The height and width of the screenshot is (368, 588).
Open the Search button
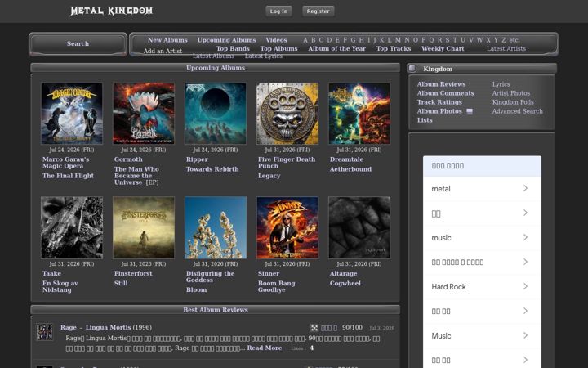pos(78,44)
